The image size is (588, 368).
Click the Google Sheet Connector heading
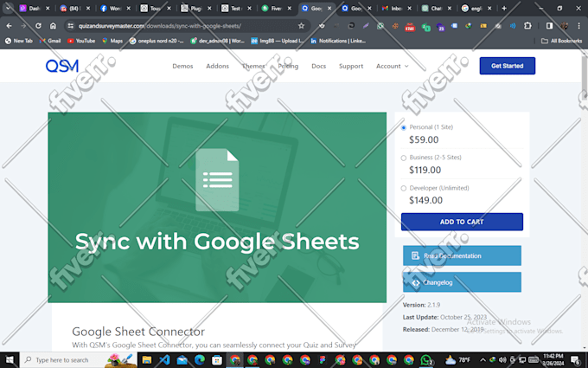coord(138,332)
